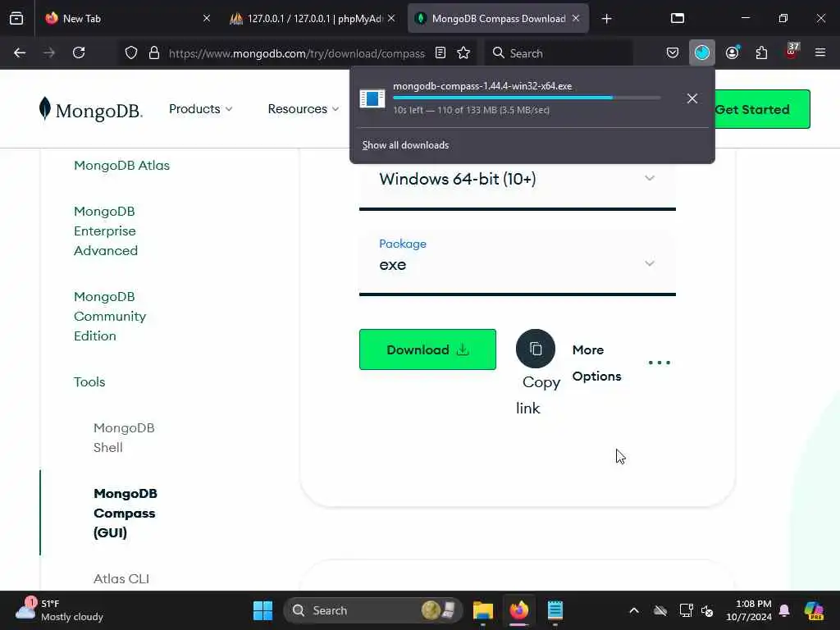The width and height of the screenshot is (840, 630).
Task: Go back to previous page
Action: tap(20, 52)
